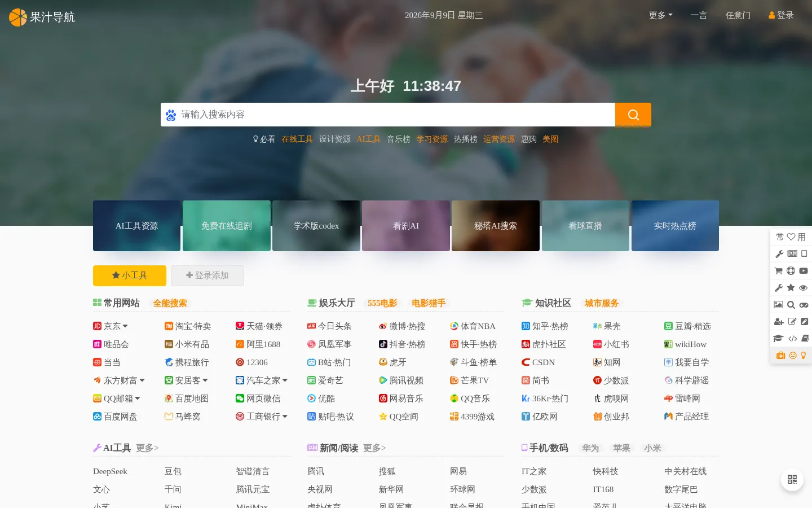Viewport: 812px width, 508px height.
Task: Open the 中关村在线 link
Action: click(x=685, y=471)
